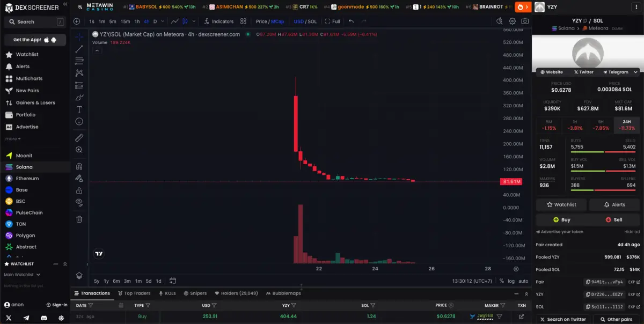Take a chart snapshot with camera icon
The height and width of the screenshot is (324, 644).
(525, 21)
